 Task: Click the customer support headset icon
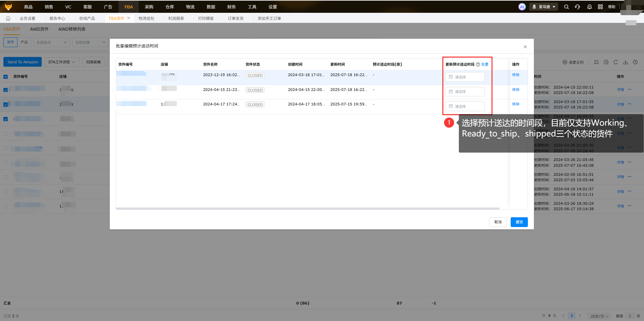pyautogui.click(x=578, y=7)
